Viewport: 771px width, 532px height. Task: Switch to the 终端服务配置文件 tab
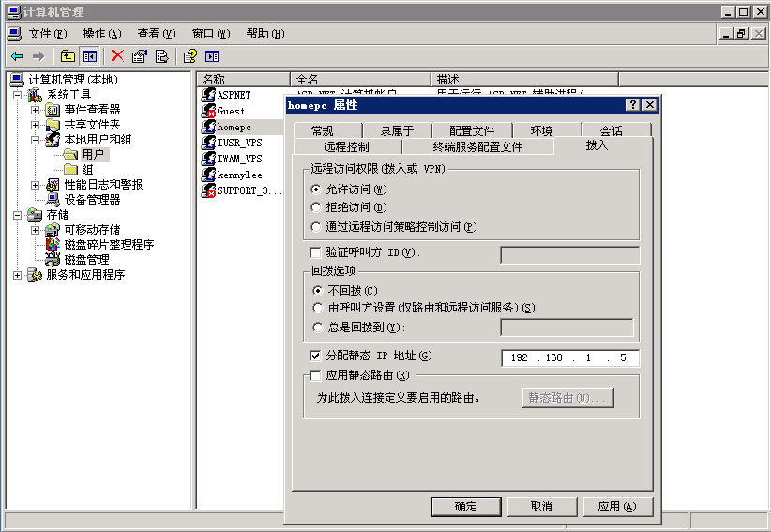pyautogui.click(x=477, y=146)
